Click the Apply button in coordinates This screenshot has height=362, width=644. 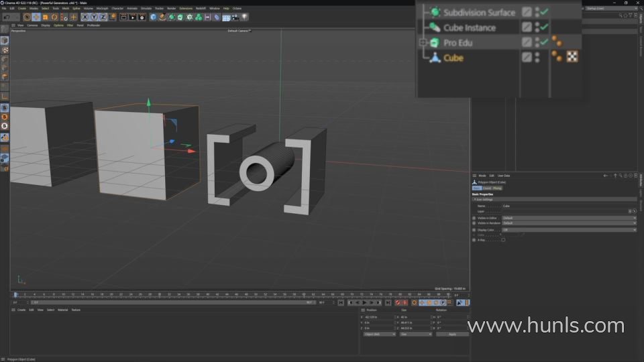coord(452,334)
